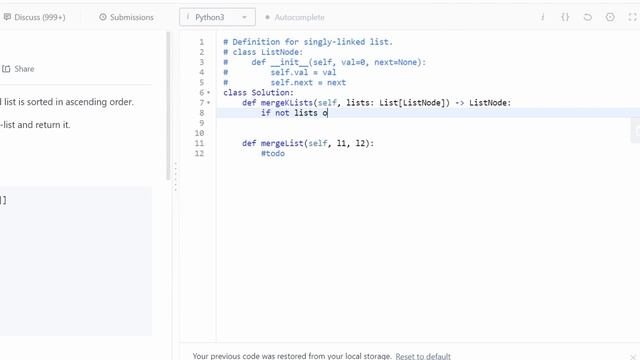The height and width of the screenshot is (360, 640).
Task: Click the Share icon
Action: (x=6, y=69)
